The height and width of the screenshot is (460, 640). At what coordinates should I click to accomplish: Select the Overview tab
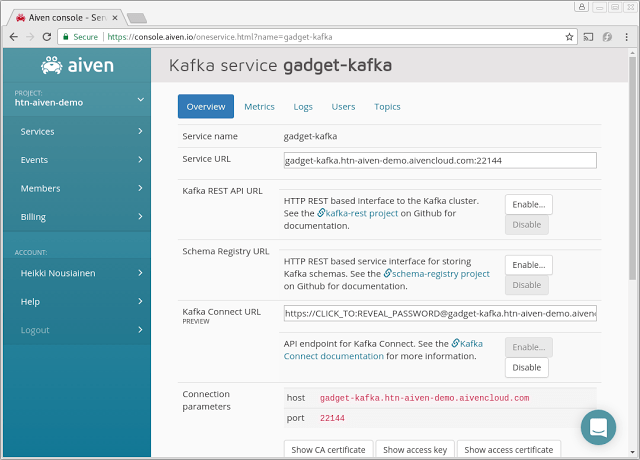tap(206, 107)
